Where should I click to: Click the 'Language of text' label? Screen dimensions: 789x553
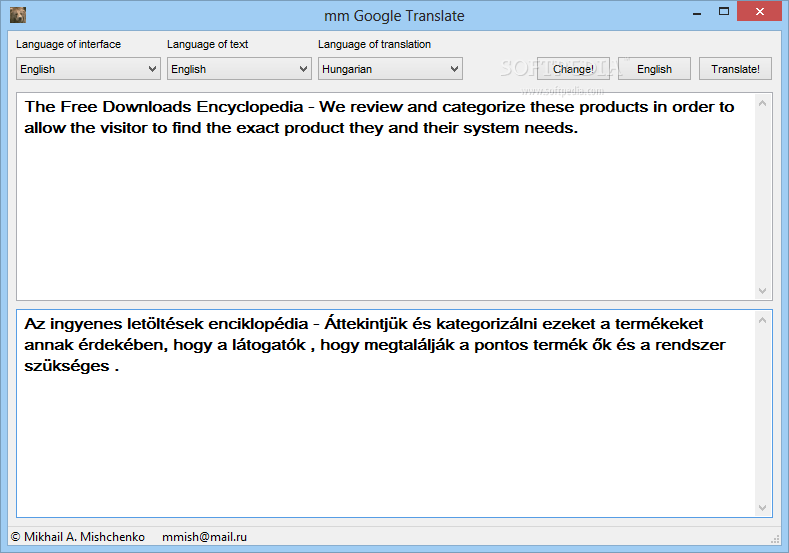[207, 44]
